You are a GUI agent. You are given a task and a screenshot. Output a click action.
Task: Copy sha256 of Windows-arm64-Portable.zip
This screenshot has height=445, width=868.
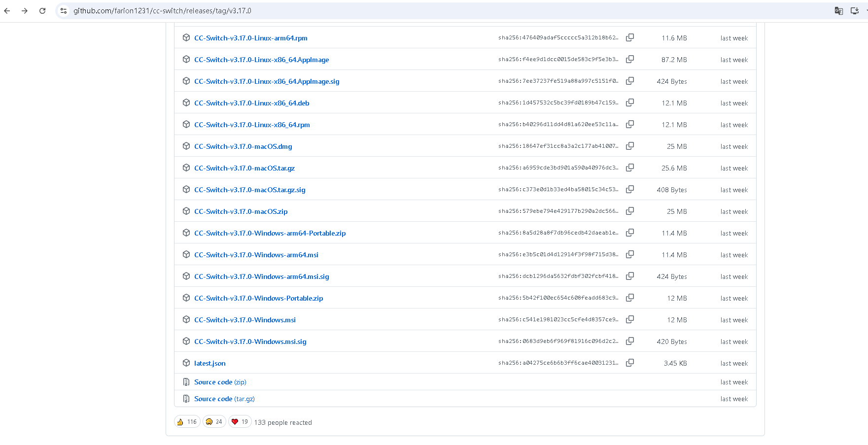[x=630, y=233]
